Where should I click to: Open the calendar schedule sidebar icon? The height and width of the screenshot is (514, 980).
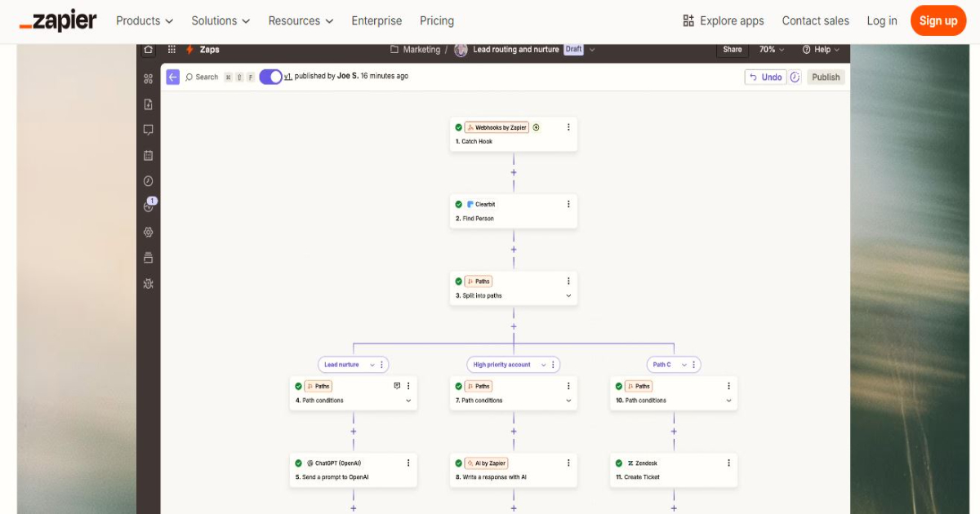tap(148, 155)
